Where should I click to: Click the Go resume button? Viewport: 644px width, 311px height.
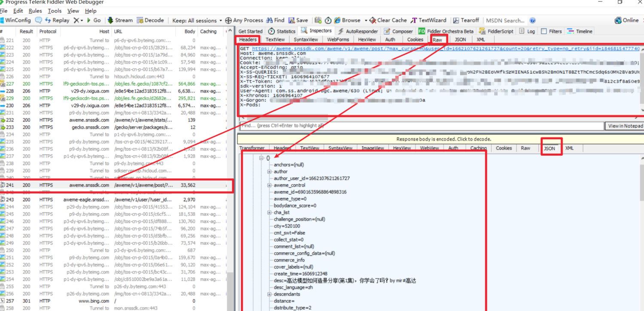pos(94,20)
